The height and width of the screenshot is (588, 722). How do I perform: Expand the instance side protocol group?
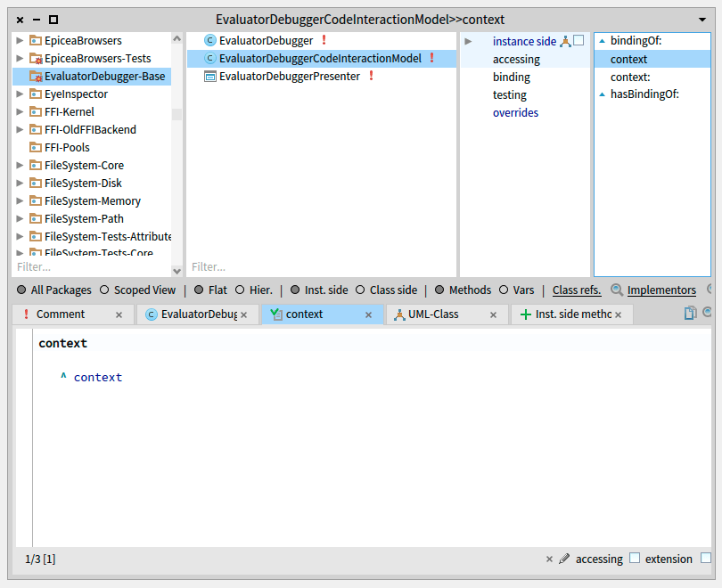[x=468, y=41]
